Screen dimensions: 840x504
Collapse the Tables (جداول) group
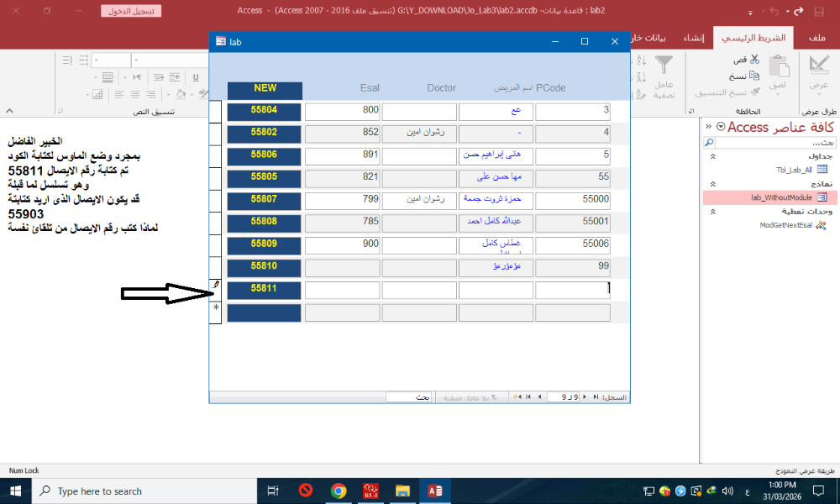(x=711, y=156)
